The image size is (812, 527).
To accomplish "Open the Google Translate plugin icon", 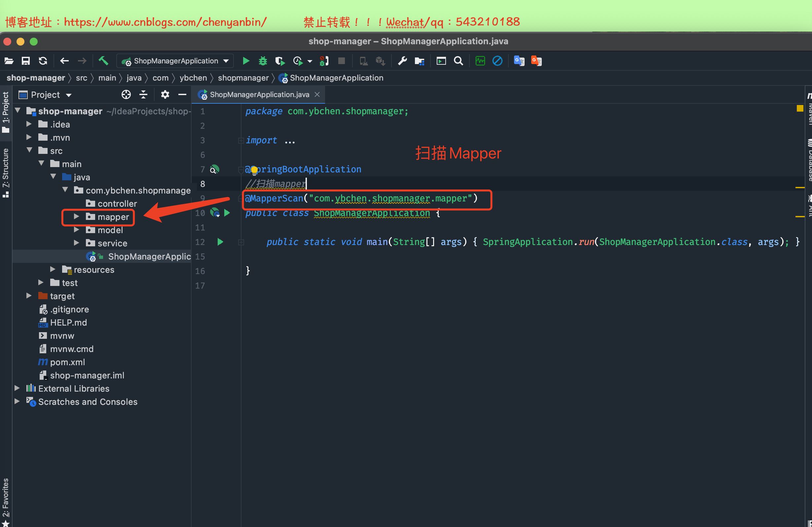I will (x=519, y=61).
